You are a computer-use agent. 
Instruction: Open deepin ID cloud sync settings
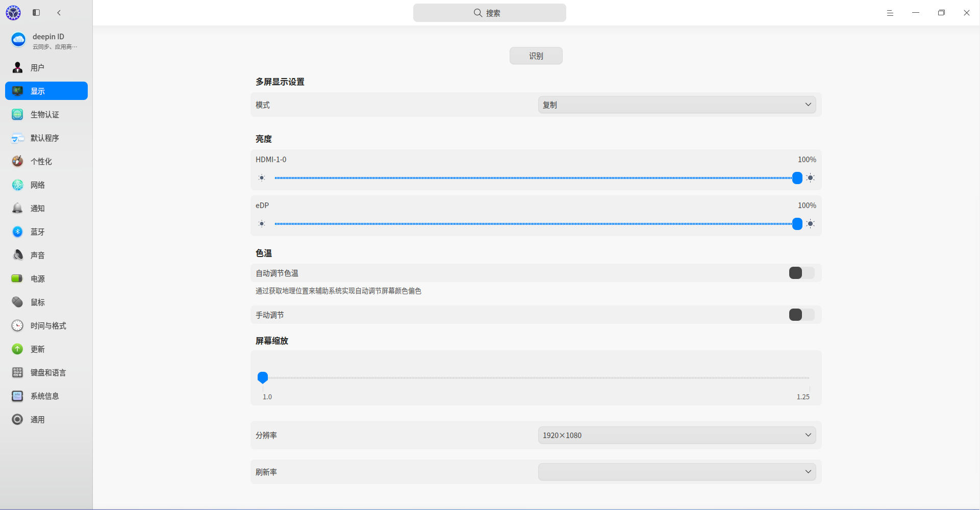[x=46, y=41]
